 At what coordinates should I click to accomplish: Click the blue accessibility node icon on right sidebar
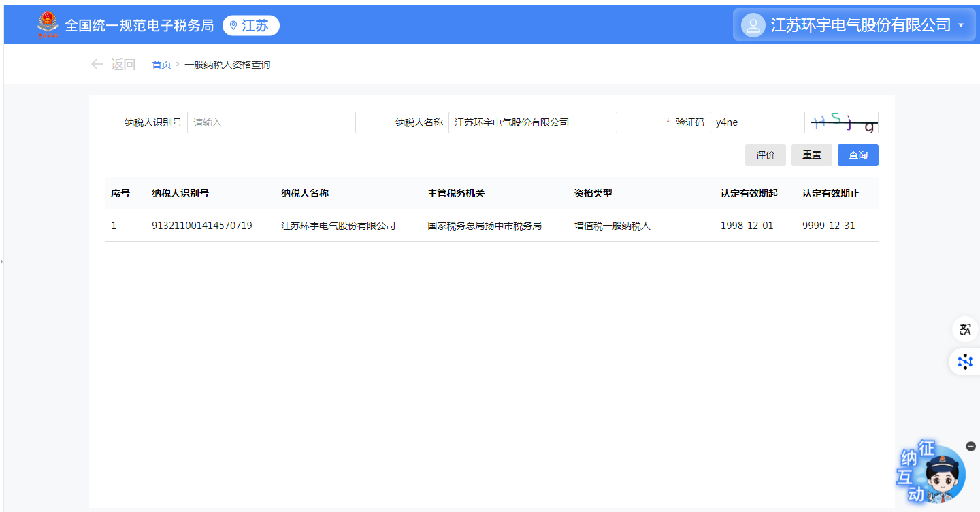tap(965, 361)
